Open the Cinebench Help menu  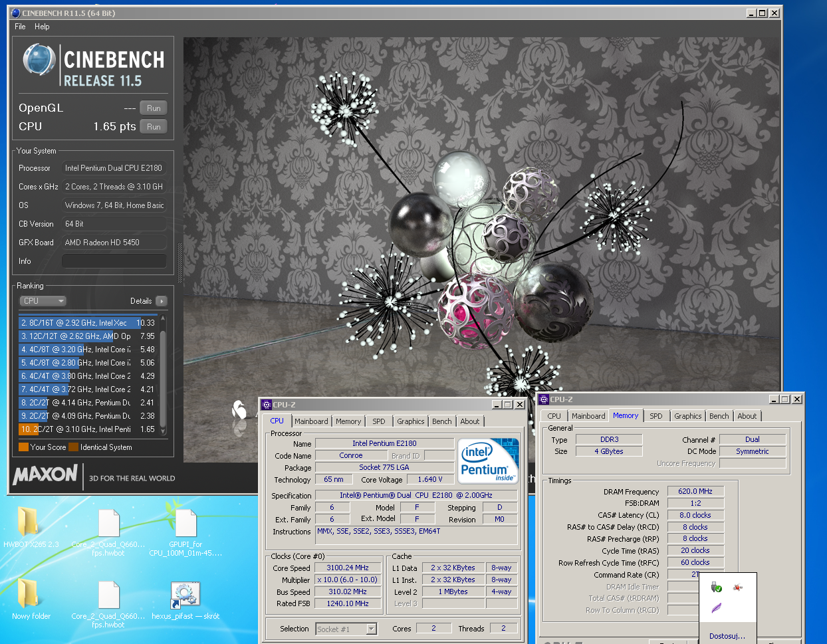42,27
